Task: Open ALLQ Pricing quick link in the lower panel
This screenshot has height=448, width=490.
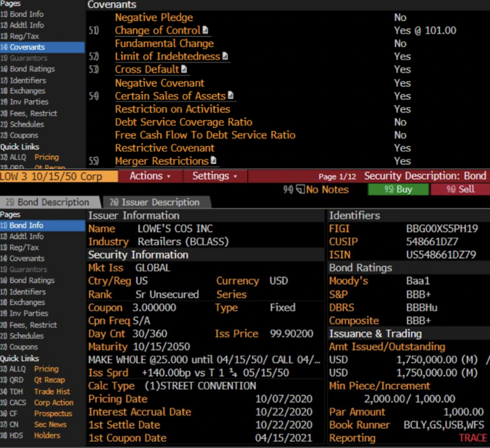Action: click(30, 369)
